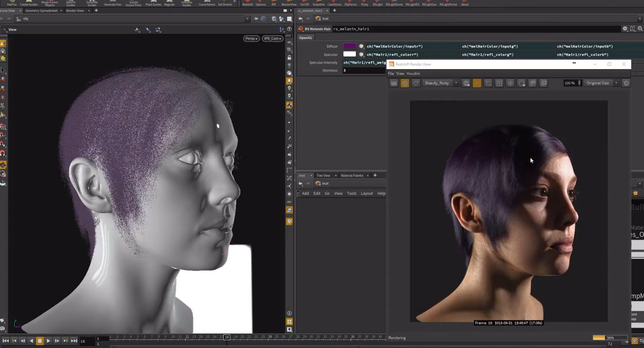Select the crop region tool in Render View

pyautogui.click(x=488, y=83)
